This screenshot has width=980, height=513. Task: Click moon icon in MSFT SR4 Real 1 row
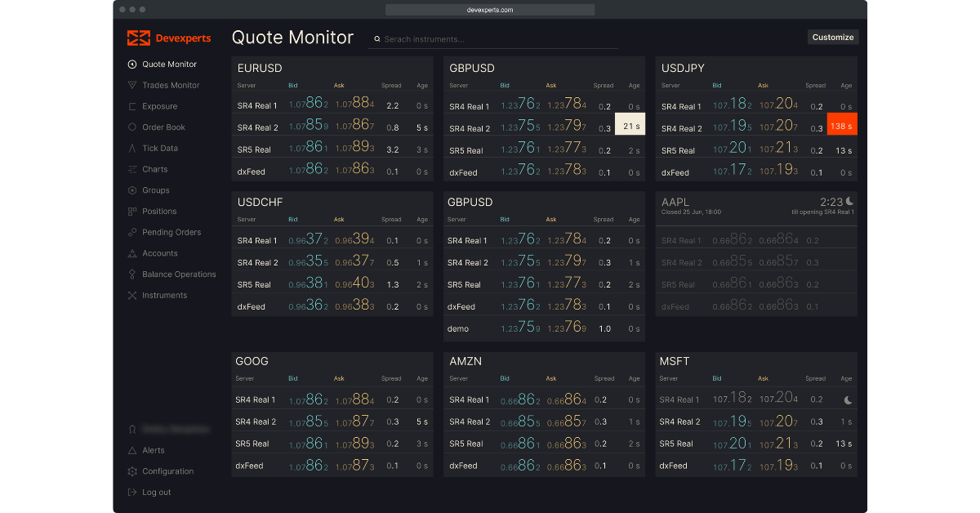tap(848, 400)
